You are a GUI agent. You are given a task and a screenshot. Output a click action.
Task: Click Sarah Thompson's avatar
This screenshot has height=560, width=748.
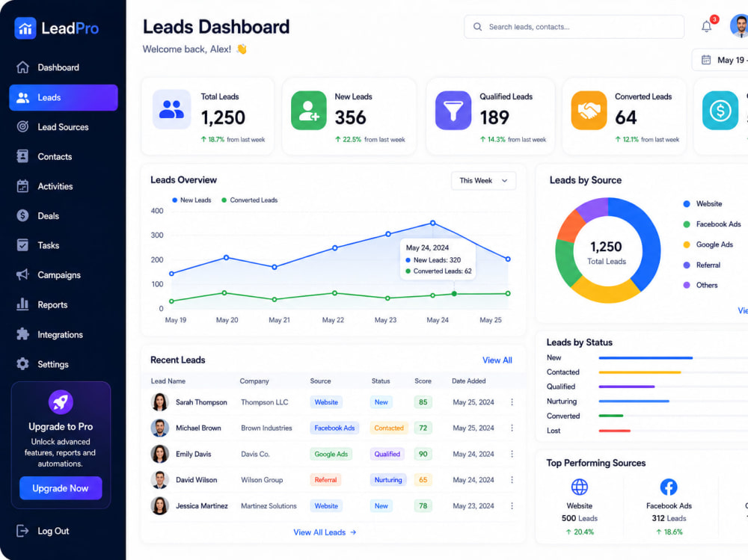click(160, 402)
